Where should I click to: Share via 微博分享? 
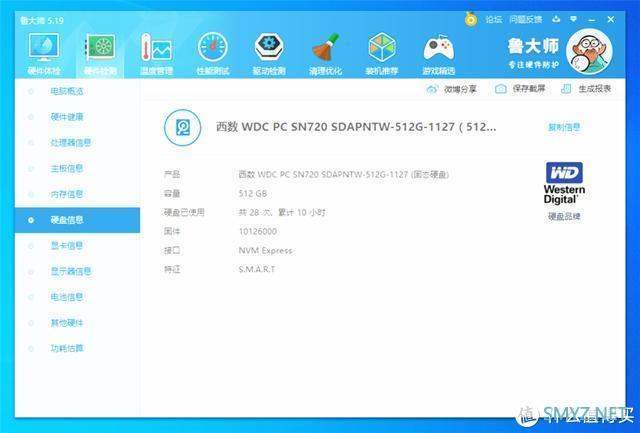click(451, 89)
